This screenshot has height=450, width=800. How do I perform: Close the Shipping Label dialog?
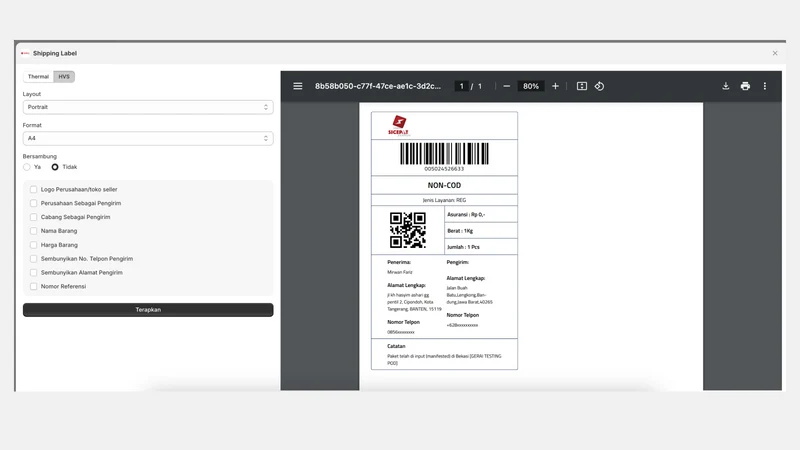(x=775, y=53)
